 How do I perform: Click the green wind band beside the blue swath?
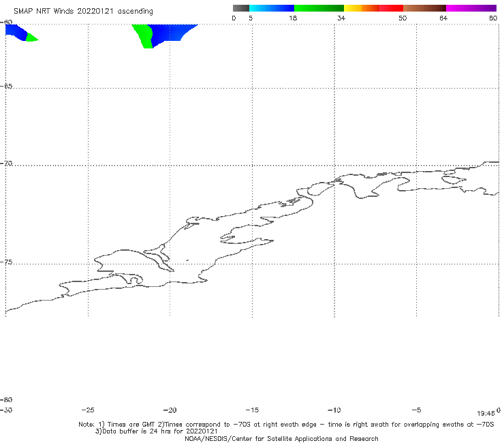pos(144,35)
